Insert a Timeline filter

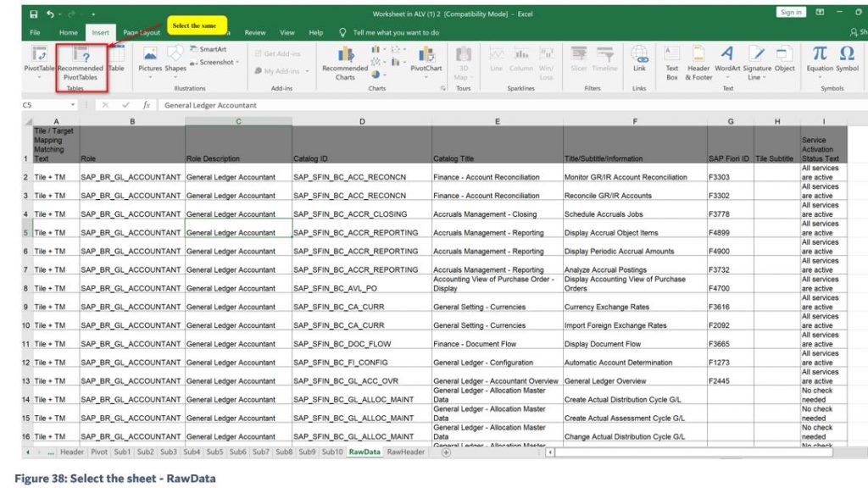coord(604,60)
